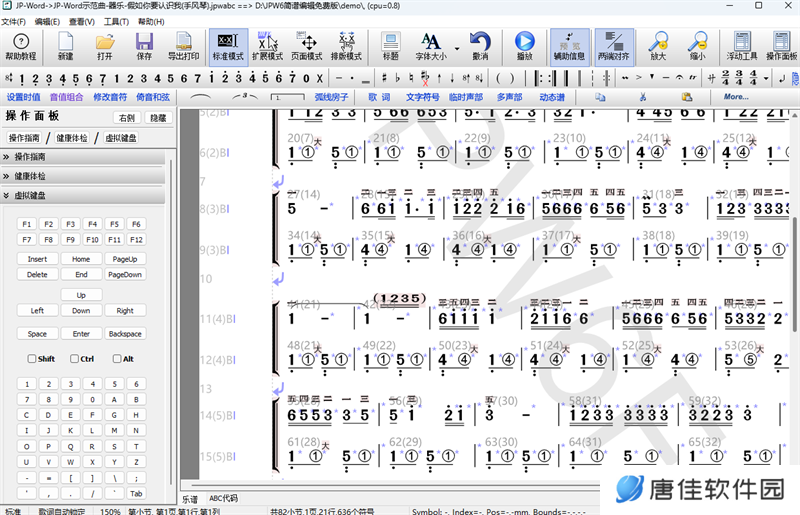Collapse the 虚拟键盘 section header
The image size is (800, 515).
coord(83,195)
